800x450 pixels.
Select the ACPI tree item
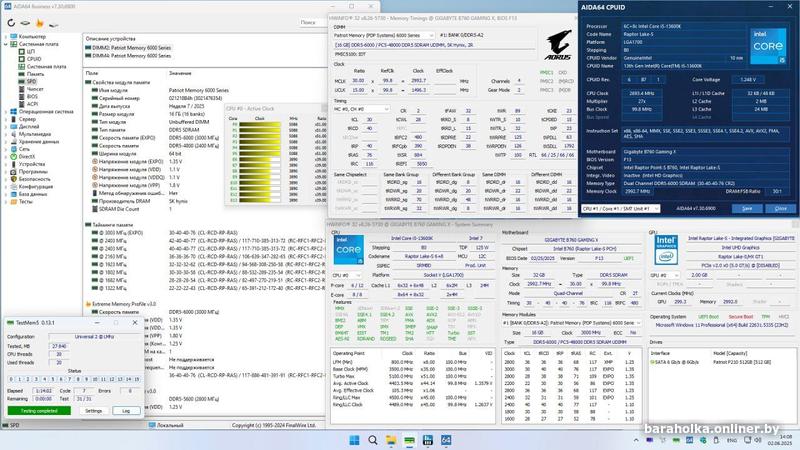[x=32, y=104]
